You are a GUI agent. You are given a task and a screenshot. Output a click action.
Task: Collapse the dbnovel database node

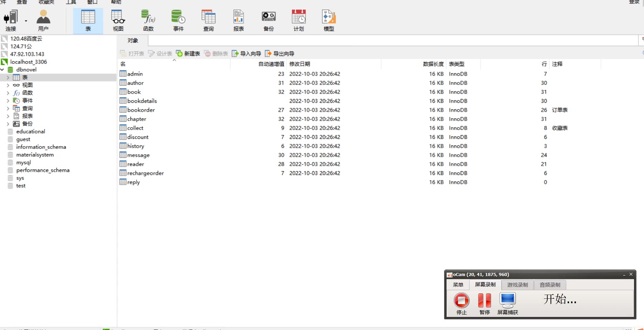point(2,69)
